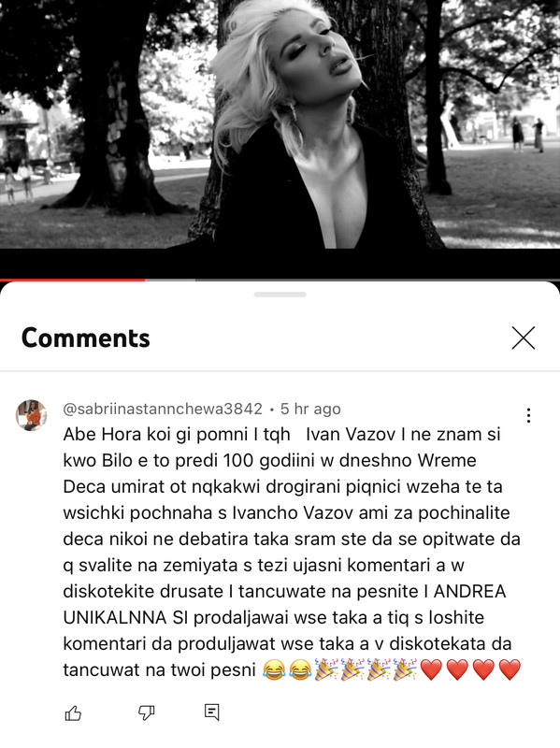Screen dimensions: 560x748
Task: Tap the black bar below the video frame
Action: click(x=280, y=263)
